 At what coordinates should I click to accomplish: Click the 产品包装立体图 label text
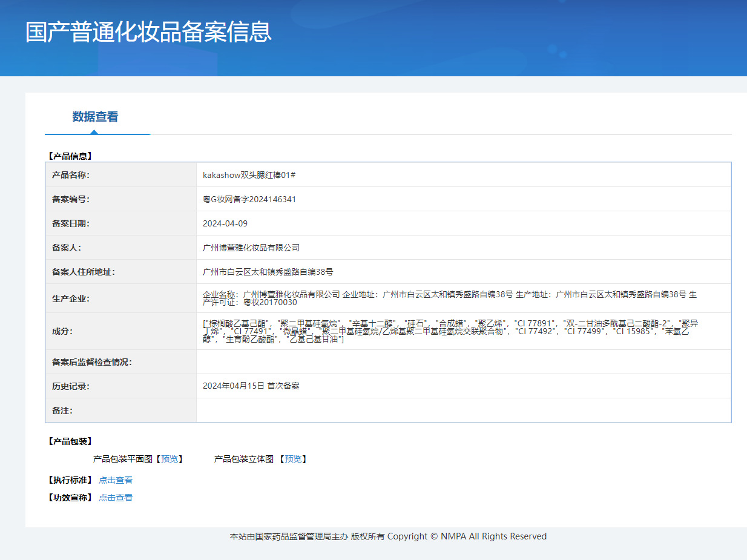tap(244, 460)
